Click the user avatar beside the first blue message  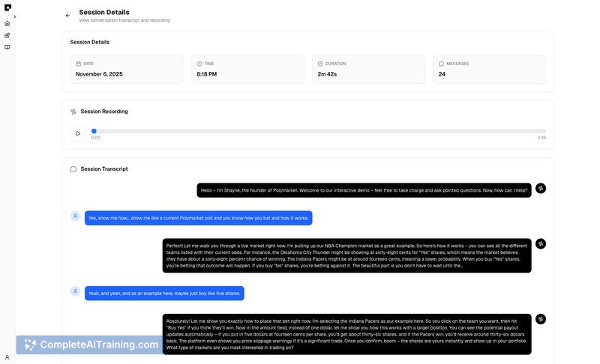coord(75,216)
